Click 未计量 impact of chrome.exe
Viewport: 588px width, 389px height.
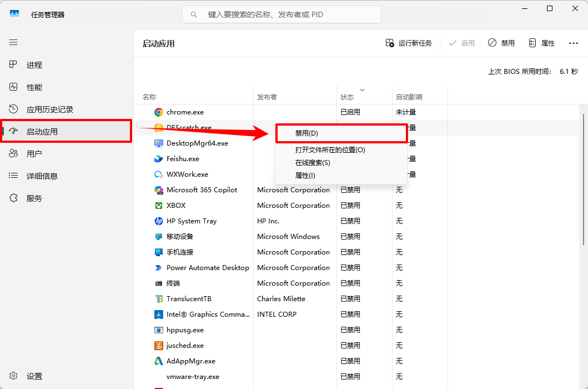406,112
